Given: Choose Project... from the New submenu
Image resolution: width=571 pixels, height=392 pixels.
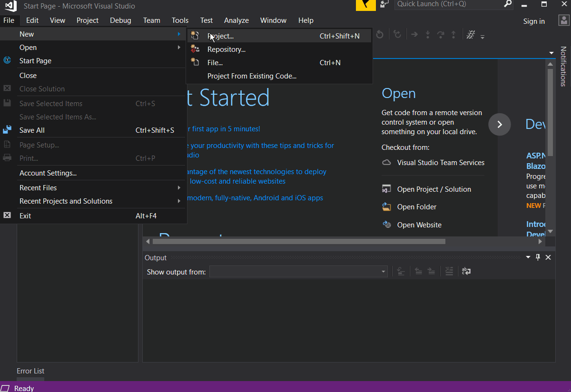Looking at the screenshot, I should [279, 36].
